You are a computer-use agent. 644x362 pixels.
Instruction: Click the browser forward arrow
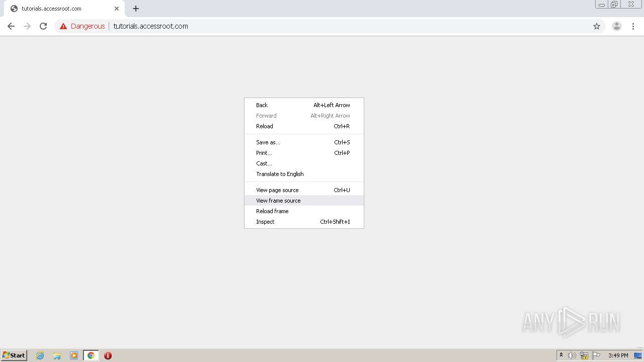point(27,26)
